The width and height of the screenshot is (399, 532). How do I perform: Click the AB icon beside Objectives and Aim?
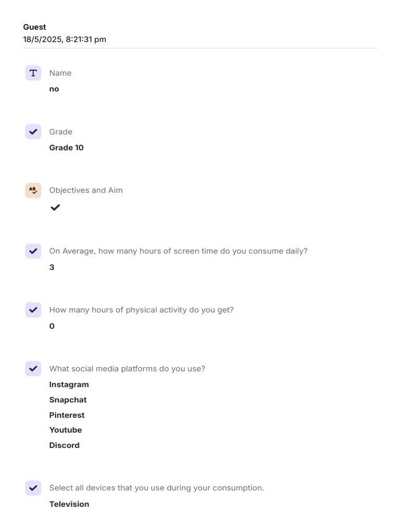pos(33,191)
